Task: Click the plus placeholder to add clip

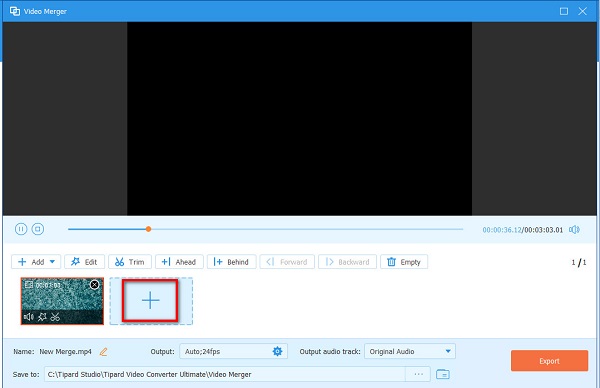Action: pos(150,301)
